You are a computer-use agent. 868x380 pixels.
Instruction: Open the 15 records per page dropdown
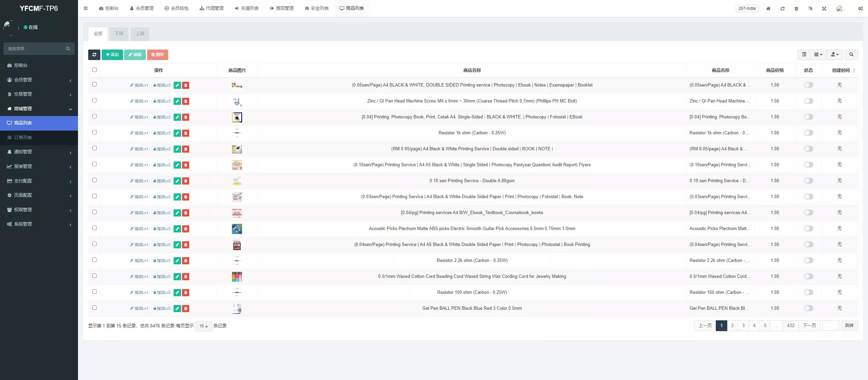(203, 326)
